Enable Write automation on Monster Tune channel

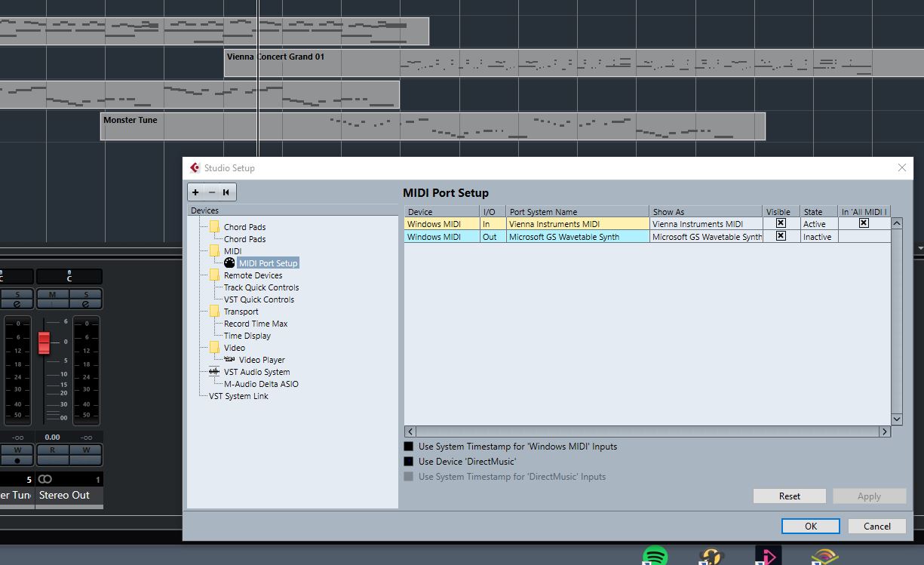click(17, 450)
